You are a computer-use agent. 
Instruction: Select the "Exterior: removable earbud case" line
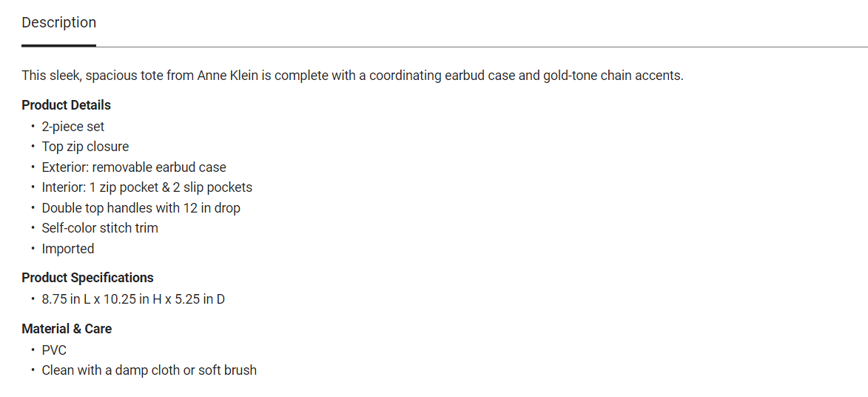coord(134,167)
